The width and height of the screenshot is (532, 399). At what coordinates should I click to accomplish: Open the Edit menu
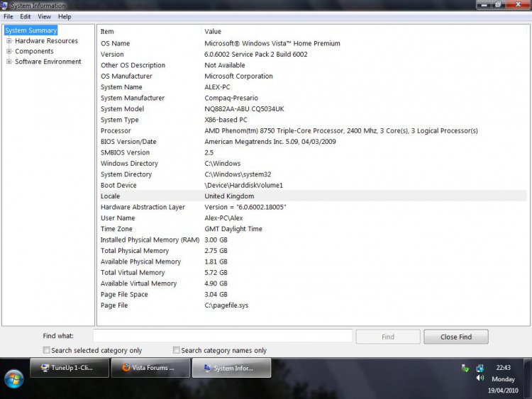click(25, 16)
